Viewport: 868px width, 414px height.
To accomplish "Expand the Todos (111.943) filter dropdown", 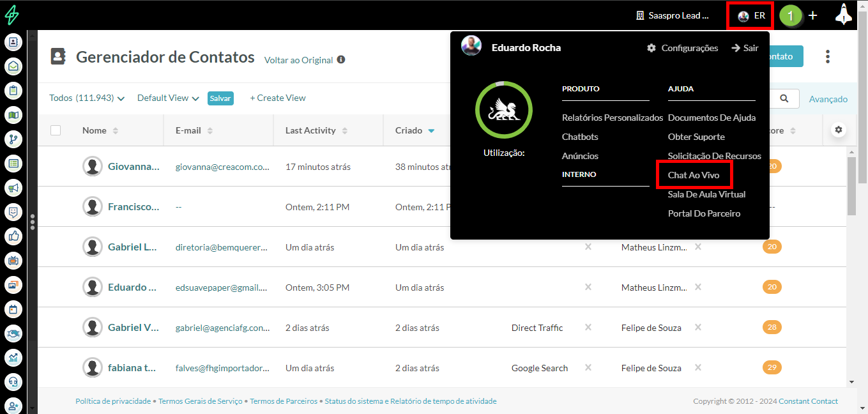I will click(87, 98).
